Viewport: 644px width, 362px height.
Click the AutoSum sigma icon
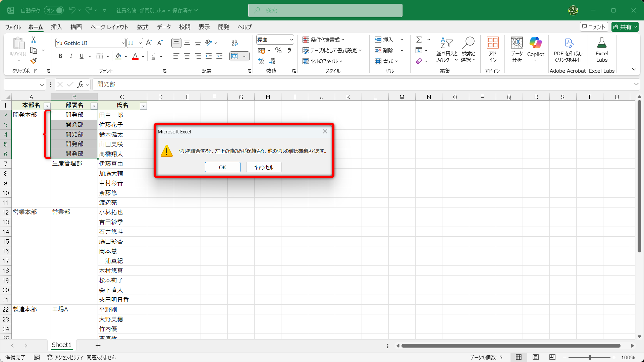[x=419, y=40]
